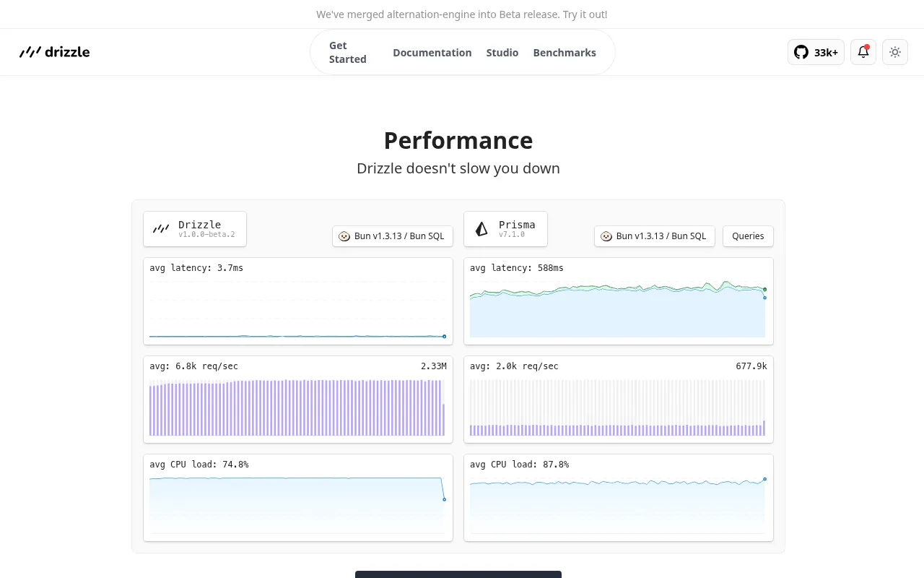Click Prisma avg CPU load 87.8% chart

coord(619,498)
